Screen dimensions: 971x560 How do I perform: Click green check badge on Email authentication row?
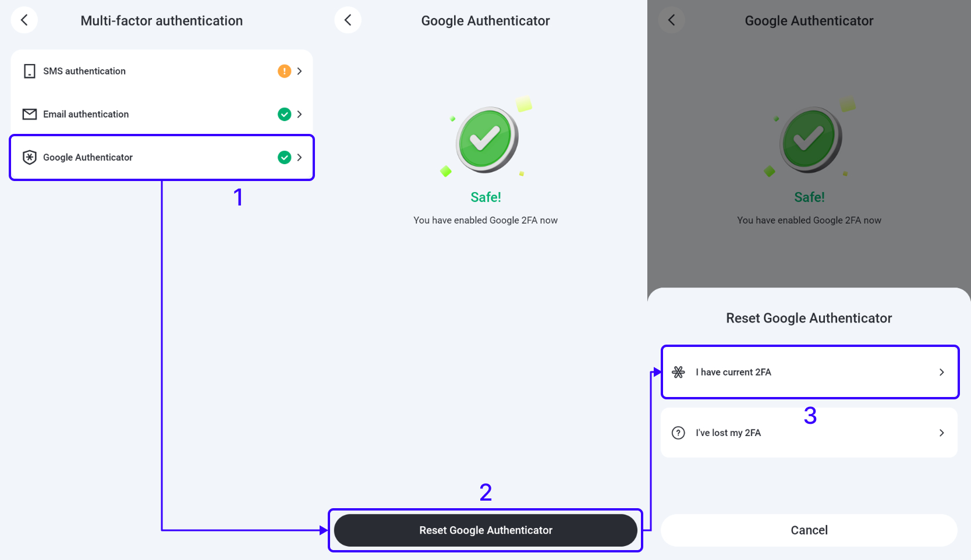tap(284, 114)
